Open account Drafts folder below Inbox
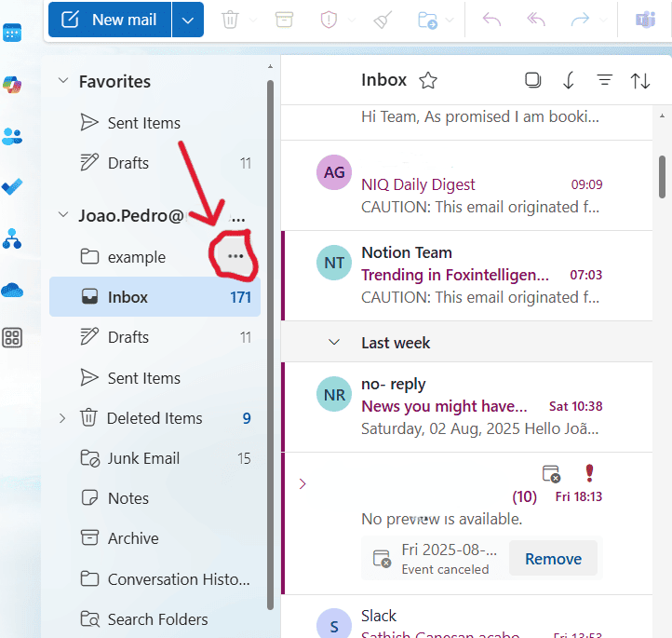Viewport: 672px width, 638px height. coord(155,337)
